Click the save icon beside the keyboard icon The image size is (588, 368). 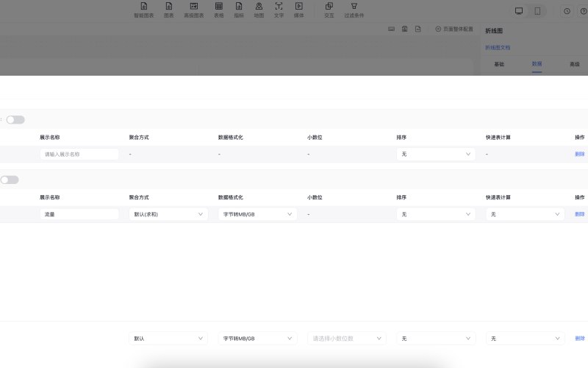[x=405, y=29]
